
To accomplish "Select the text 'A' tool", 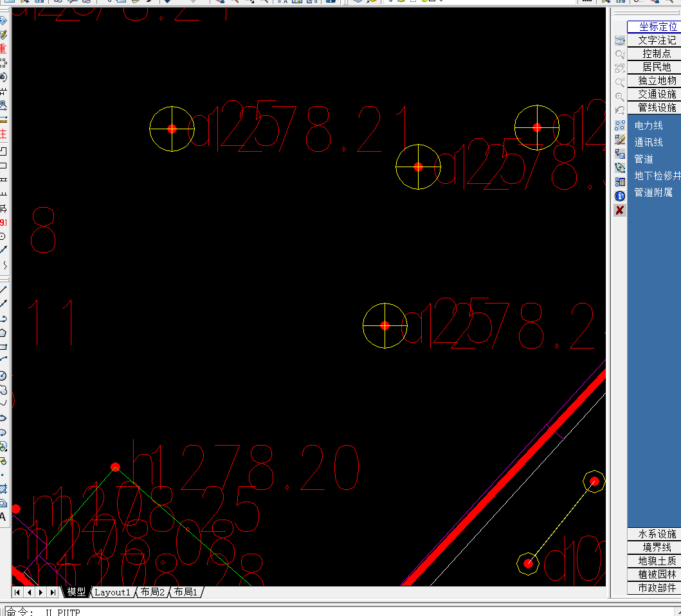I will pyautogui.click(x=3, y=516).
